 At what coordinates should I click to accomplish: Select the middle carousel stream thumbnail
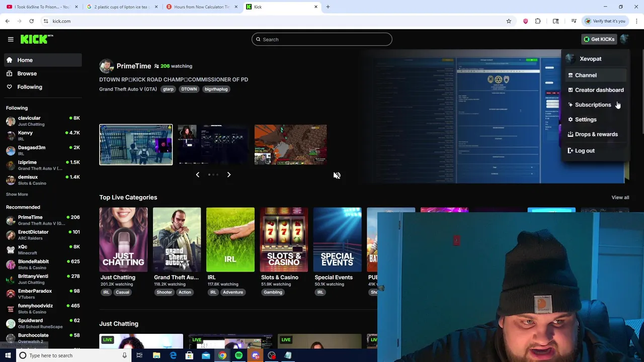coord(213,144)
